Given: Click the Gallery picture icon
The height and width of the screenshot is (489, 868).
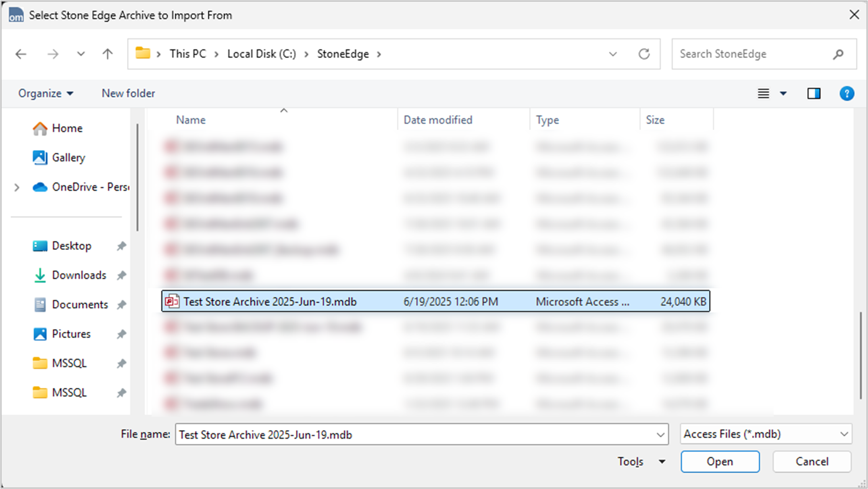Looking at the screenshot, I should [40, 158].
